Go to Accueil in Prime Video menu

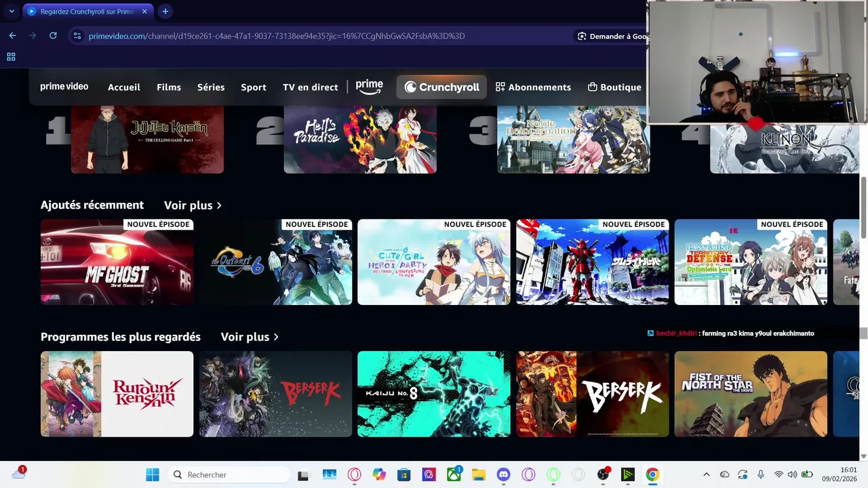point(124,87)
